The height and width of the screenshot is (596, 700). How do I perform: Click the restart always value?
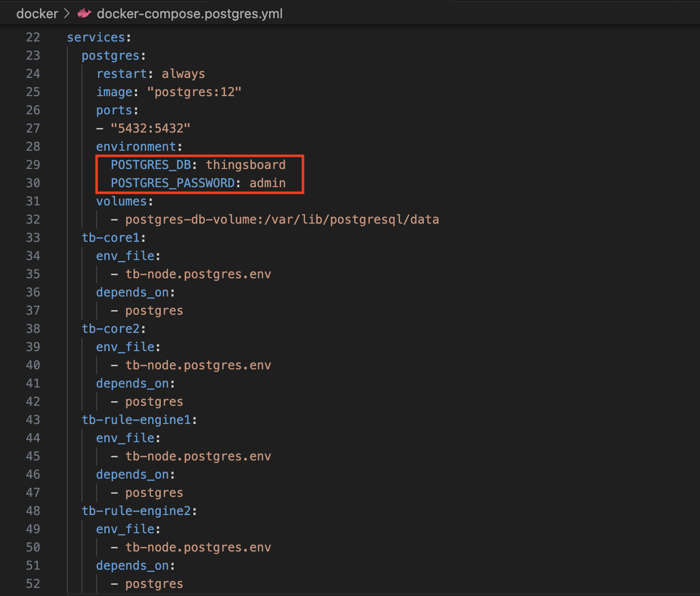point(183,74)
